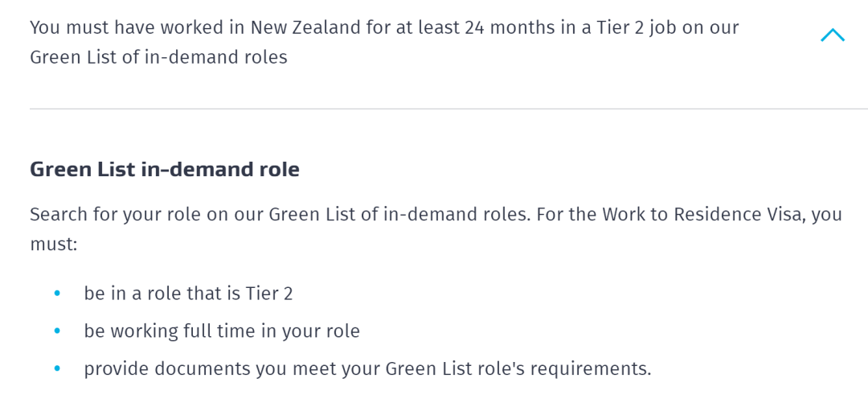
Task: Click the "Green List in-demand role" heading
Action: tap(165, 169)
